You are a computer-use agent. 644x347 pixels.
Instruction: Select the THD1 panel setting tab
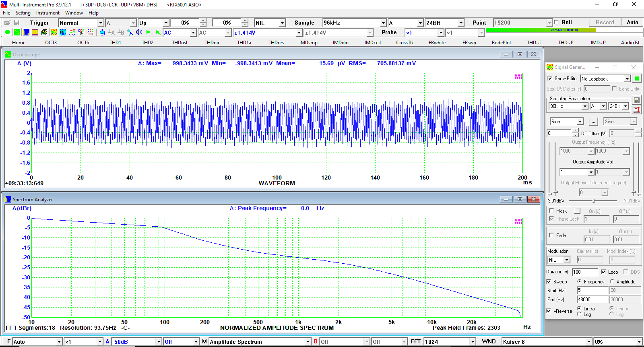click(115, 42)
